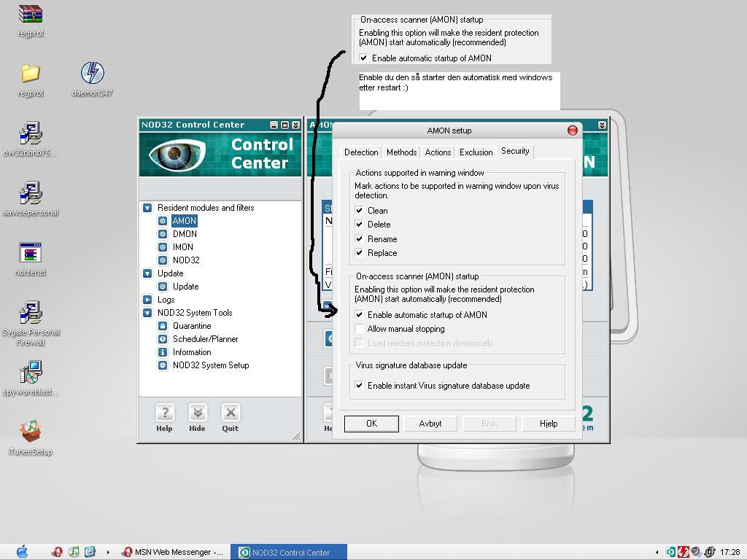747x560 pixels.
Task: Click the Avbryt cancel button
Action: pos(430,424)
